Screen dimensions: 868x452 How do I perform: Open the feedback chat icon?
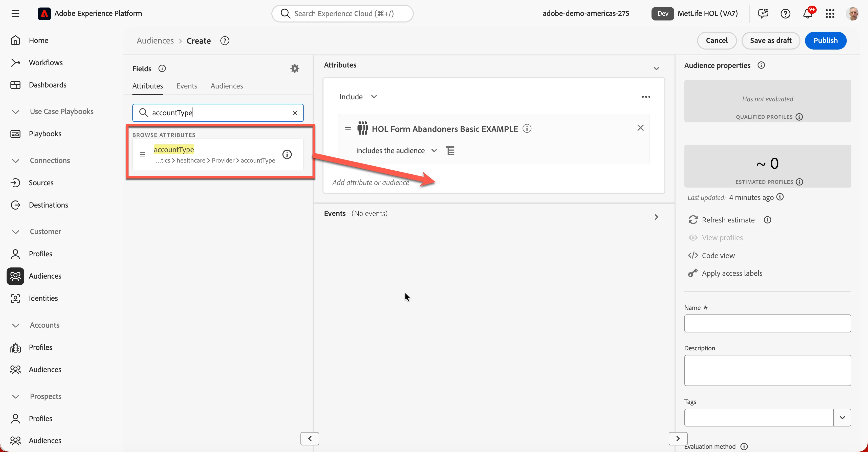point(763,13)
